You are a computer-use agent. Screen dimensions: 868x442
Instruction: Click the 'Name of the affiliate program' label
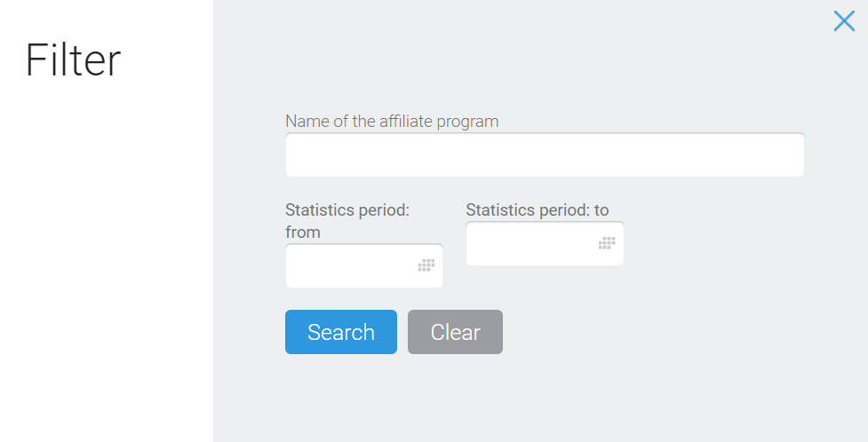click(x=392, y=121)
